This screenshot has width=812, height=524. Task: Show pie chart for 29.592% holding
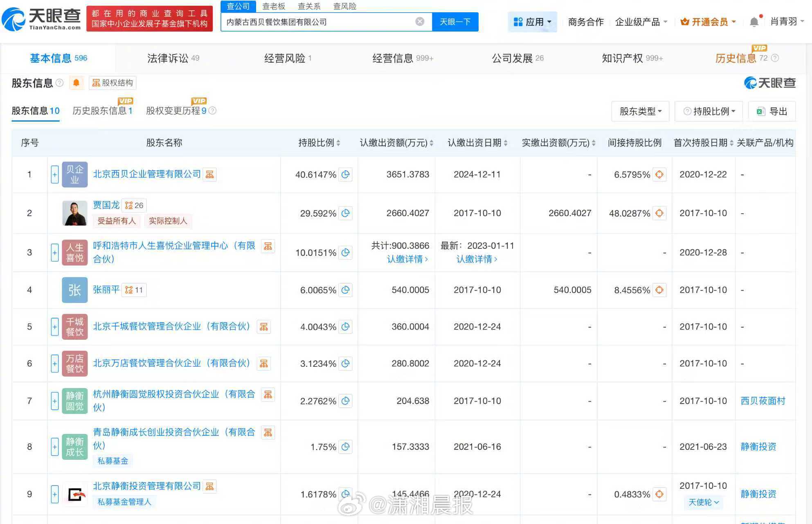pos(346,213)
